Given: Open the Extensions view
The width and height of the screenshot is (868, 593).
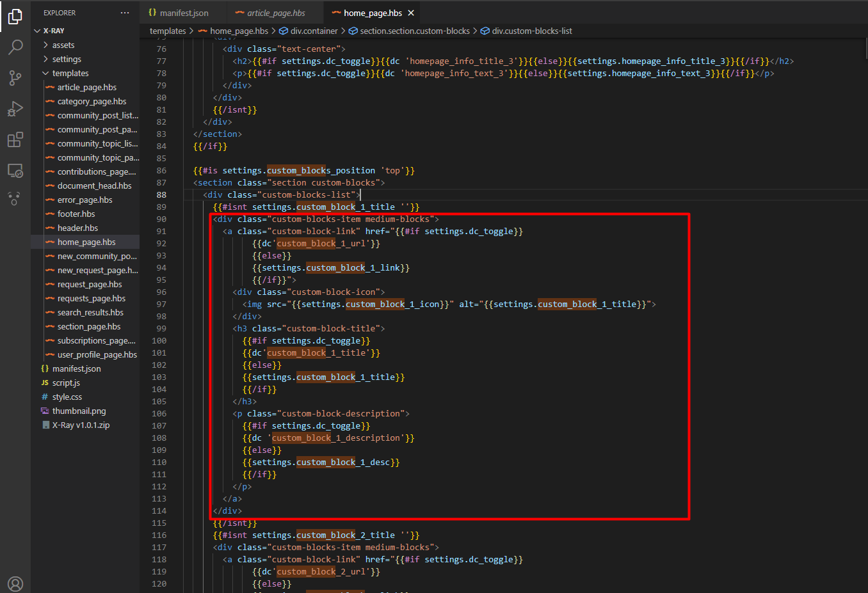Looking at the screenshot, I should pyautogui.click(x=15, y=139).
